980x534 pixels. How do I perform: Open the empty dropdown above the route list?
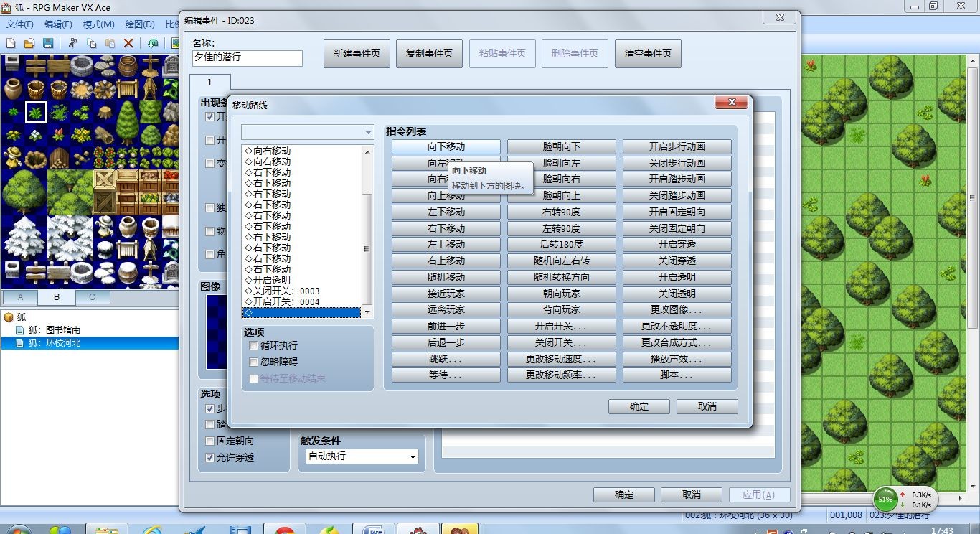coord(308,133)
